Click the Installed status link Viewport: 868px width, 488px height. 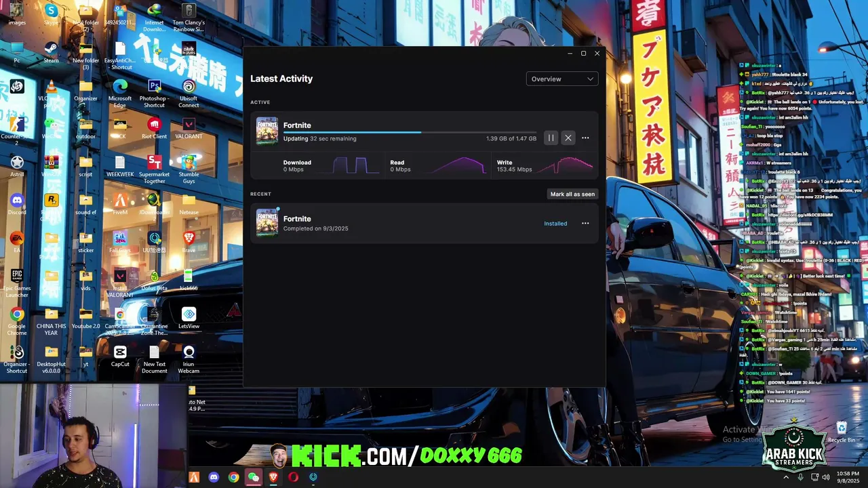pyautogui.click(x=555, y=224)
